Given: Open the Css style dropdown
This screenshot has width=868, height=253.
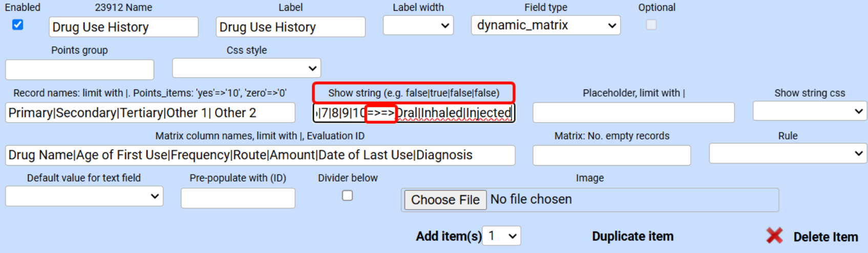Looking at the screenshot, I should click(246, 68).
